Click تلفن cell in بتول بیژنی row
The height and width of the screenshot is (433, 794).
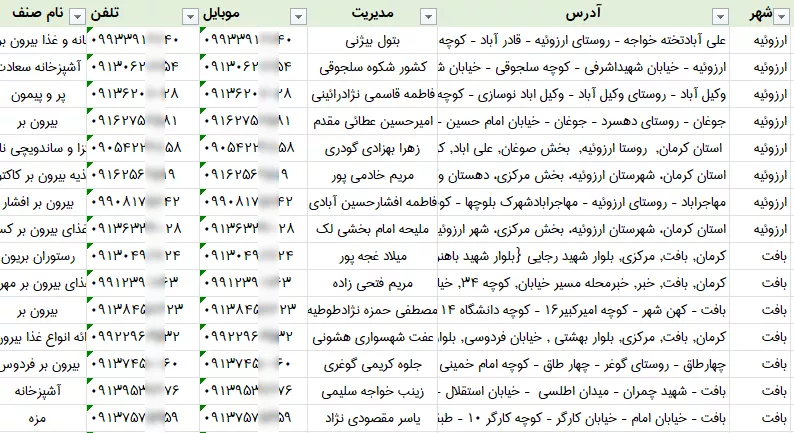pyautogui.click(x=143, y=40)
